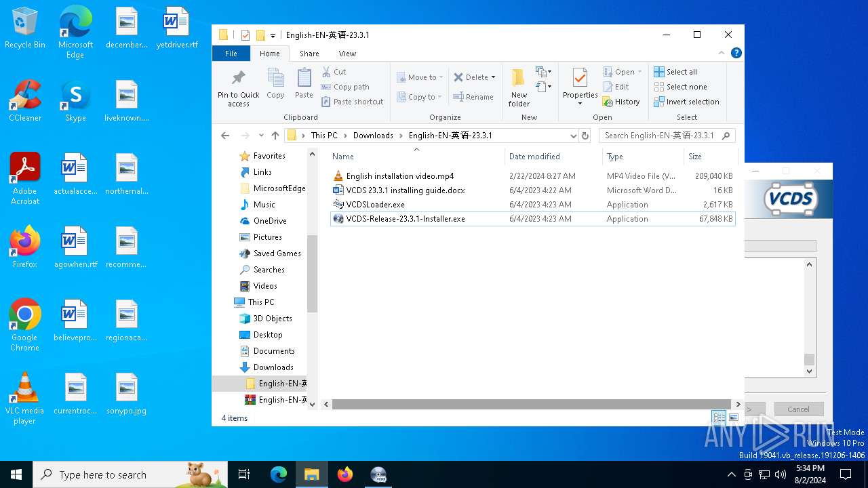Viewport: 868px width, 488px height.
Task: Select VCDS-Release-23.3.1-Installer.exe file
Action: [x=532, y=219]
